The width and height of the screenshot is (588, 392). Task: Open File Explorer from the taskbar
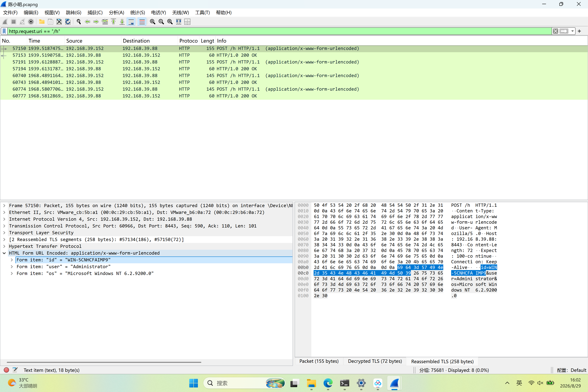tap(311, 383)
